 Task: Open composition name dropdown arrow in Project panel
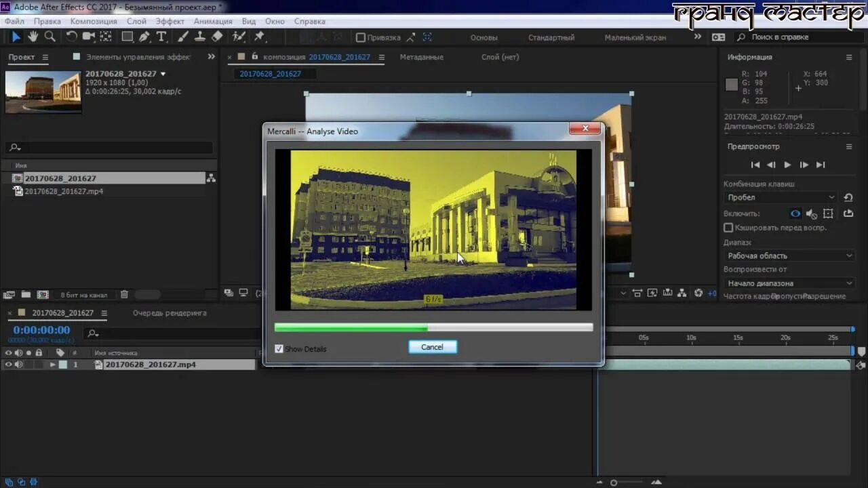point(163,74)
